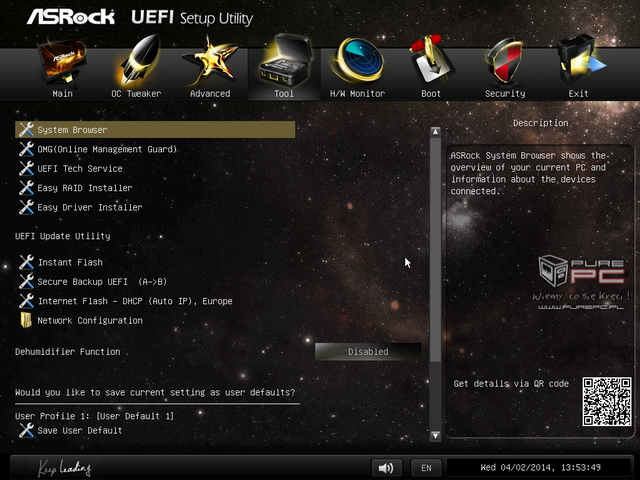640x480 pixels.
Task: Click wrench icon beside OMG(Online Management Guard)
Action: pyautogui.click(x=27, y=149)
